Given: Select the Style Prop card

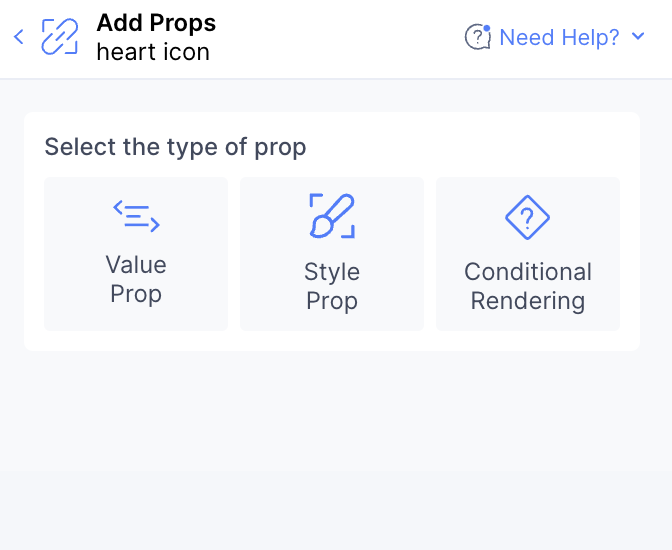Looking at the screenshot, I should (332, 254).
